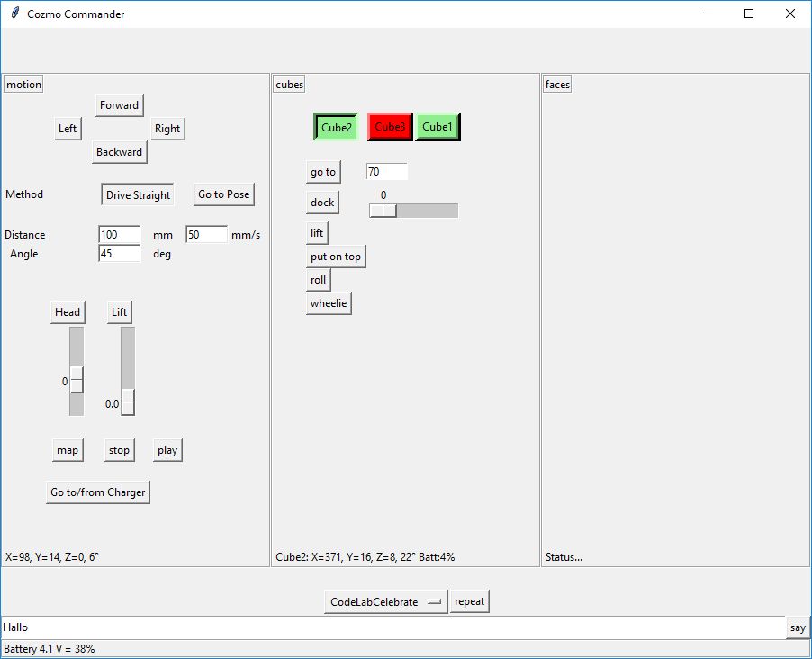Click the Forward motion button
Screen dimensions: 812x659
[x=119, y=105]
